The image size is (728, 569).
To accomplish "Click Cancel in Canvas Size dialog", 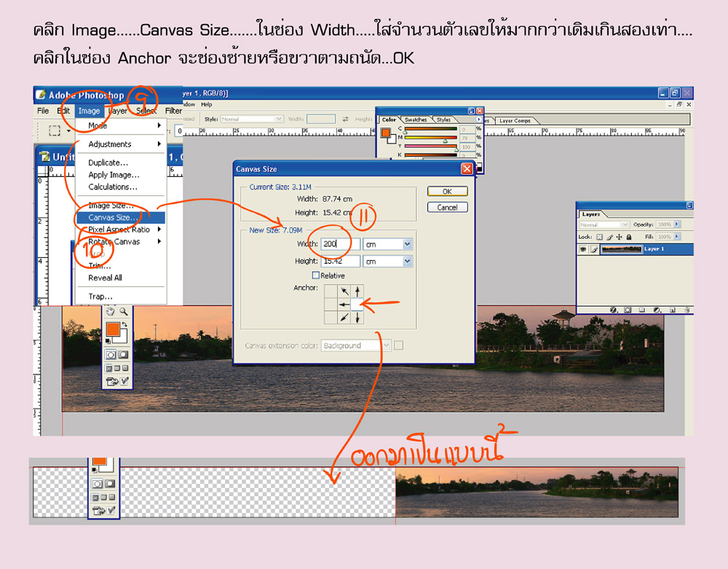I will point(447,208).
